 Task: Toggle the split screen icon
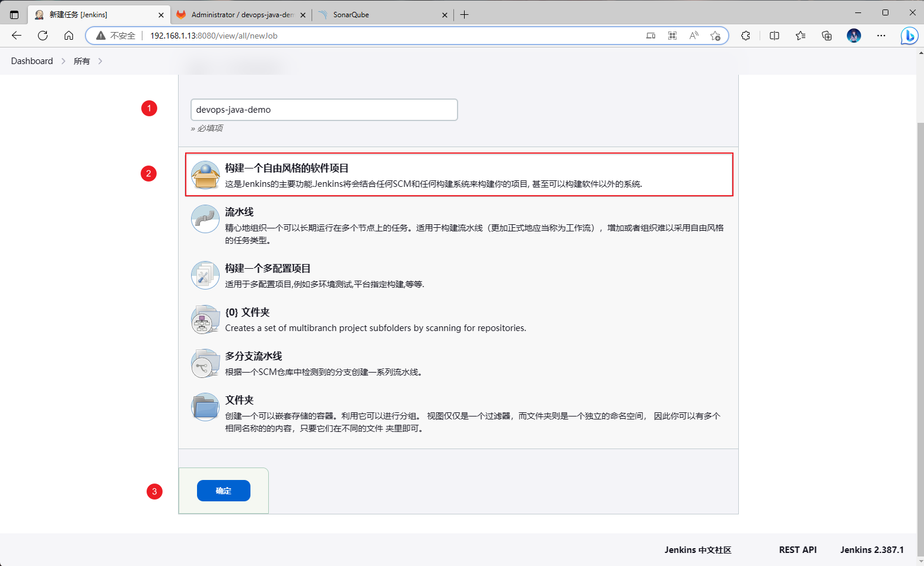[774, 36]
